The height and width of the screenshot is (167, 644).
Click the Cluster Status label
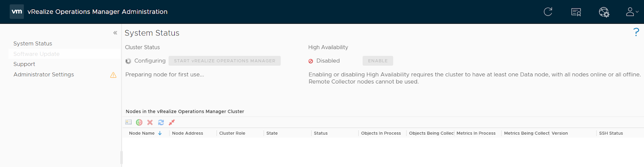[142, 47]
